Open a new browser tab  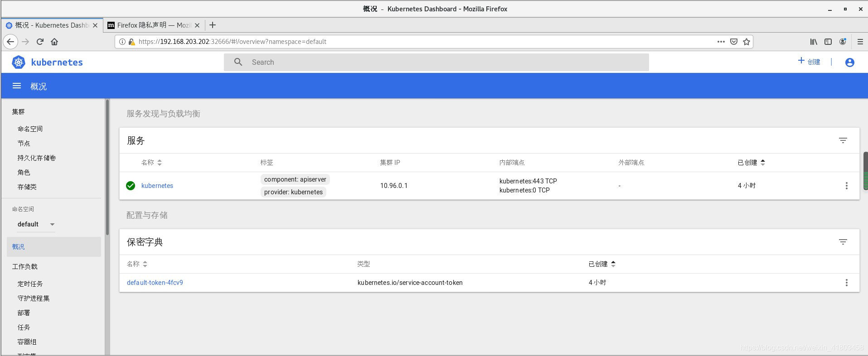click(x=213, y=25)
